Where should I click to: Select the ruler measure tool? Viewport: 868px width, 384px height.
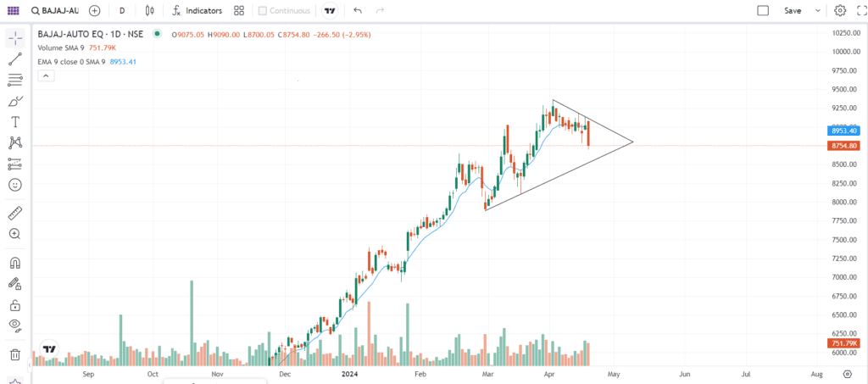point(14,213)
